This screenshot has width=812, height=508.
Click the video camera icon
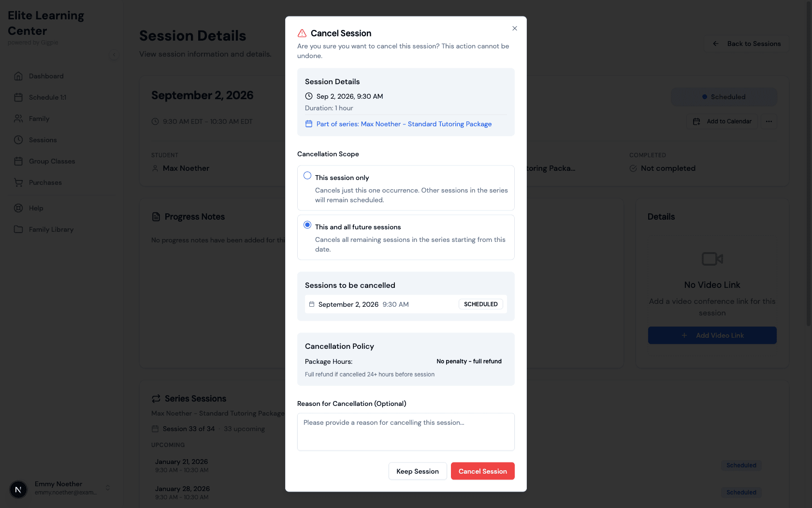coord(712,259)
